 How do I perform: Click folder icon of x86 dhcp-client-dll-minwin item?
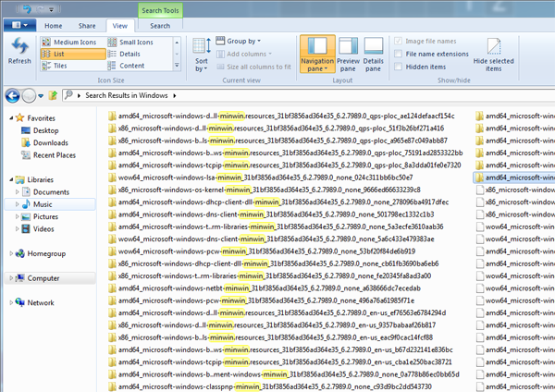point(112,263)
